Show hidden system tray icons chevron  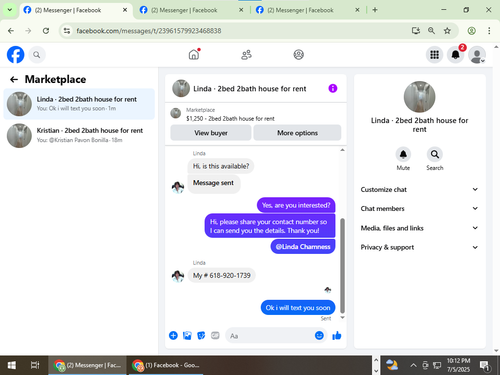click(x=413, y=365)
